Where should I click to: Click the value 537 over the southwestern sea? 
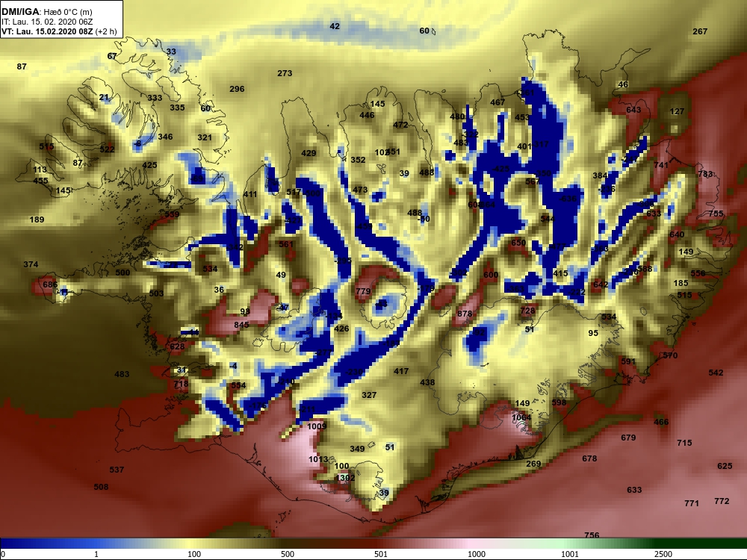point(117,470)
